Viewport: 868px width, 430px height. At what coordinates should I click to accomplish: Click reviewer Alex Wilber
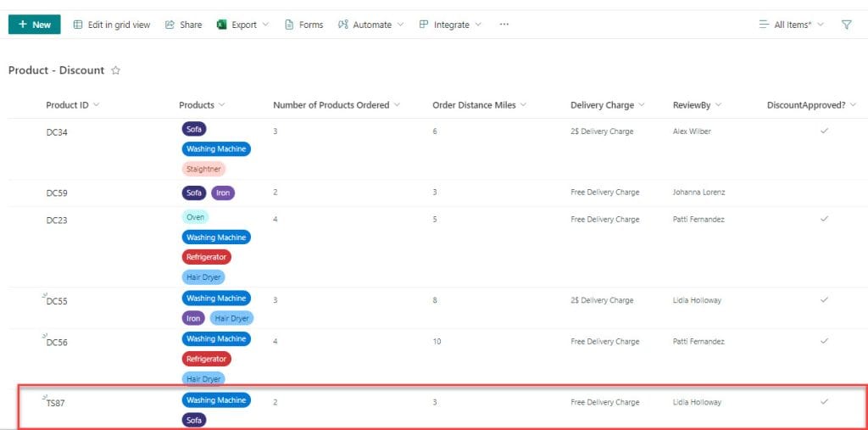coord(692,131)
